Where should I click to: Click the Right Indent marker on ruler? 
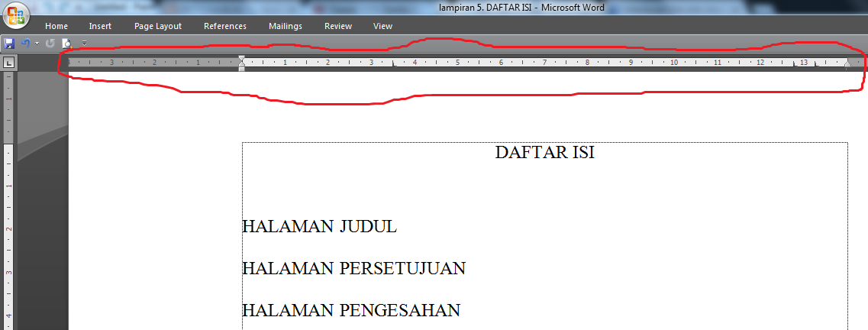pyautogui.click(x=847, y=66)
